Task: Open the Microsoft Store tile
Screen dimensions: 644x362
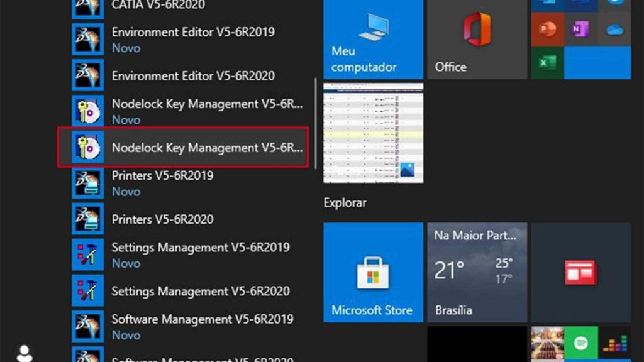Action: [373, 273]
